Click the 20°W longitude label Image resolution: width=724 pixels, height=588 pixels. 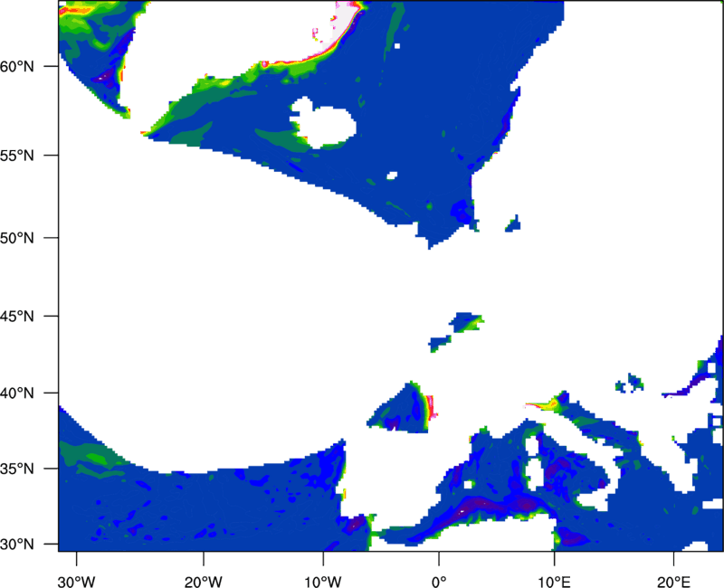click(x=204, y=582)
